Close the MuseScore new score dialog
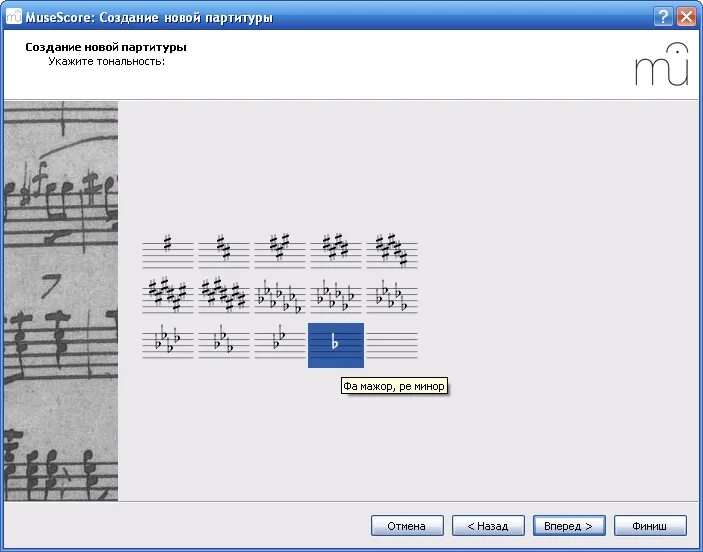Image resolution: width=703 pixels, height=552 pixels. pos(686,17)
